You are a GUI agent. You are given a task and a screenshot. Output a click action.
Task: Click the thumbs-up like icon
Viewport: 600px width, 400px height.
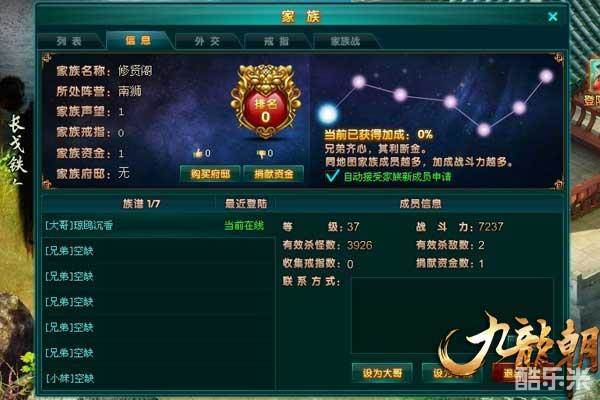[198, 153]
